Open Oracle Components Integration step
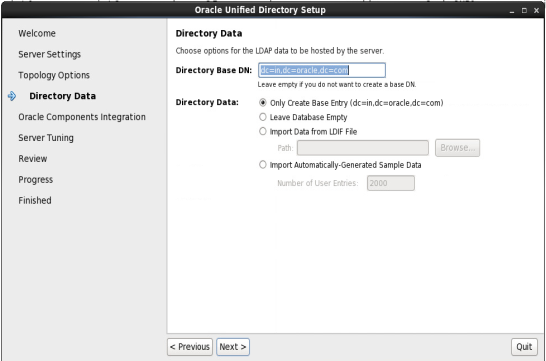Viewport: 546px width, 361px height. pyautogui.click(x=82, y=117)
